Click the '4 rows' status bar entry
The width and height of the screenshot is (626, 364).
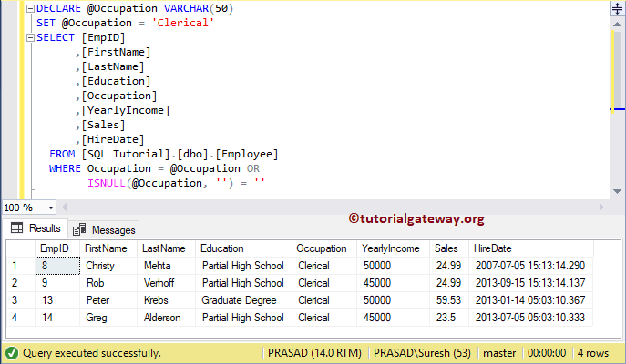[593, 353]
